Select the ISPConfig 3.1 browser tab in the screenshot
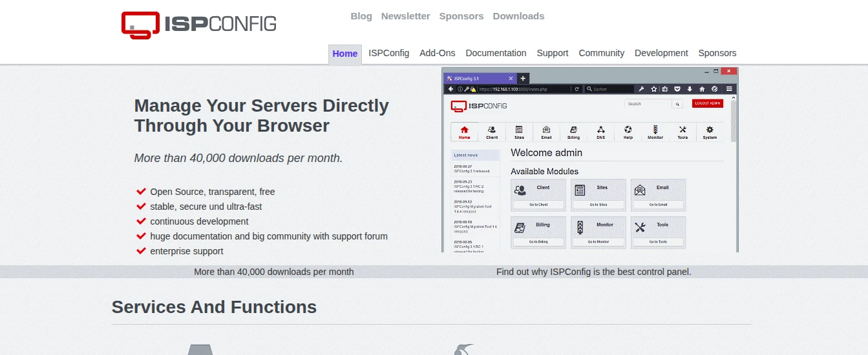 (481, 78)
